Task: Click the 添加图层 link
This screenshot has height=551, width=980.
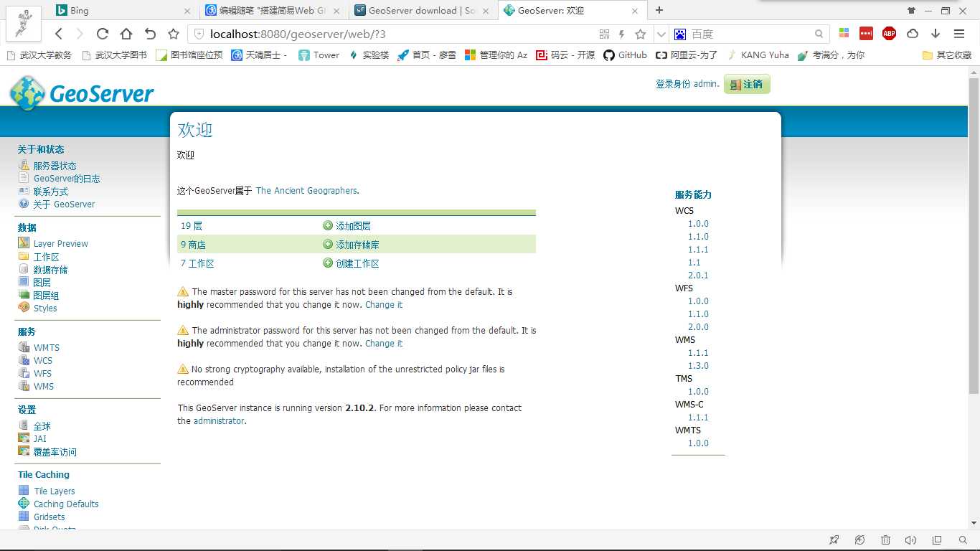Action: 353,226
